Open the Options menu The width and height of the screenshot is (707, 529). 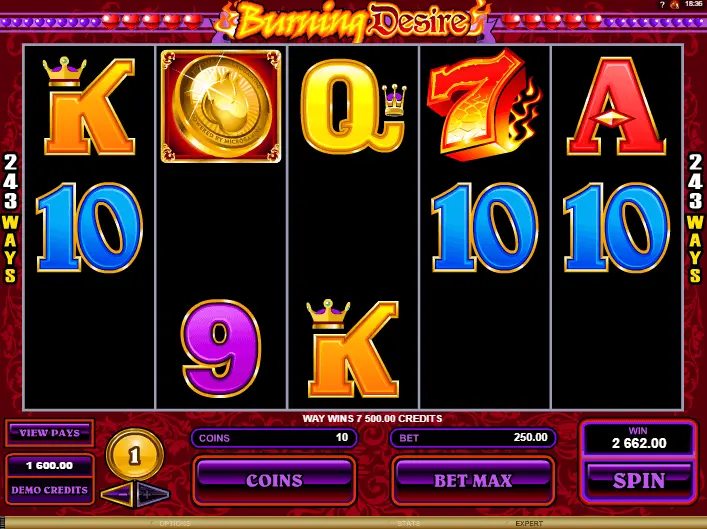(x=175, y=524)
